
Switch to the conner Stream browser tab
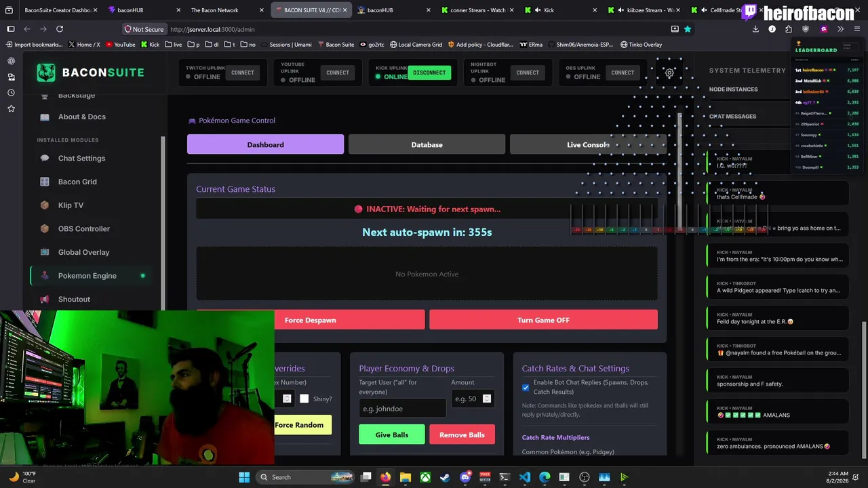click(x=477, y=10)
